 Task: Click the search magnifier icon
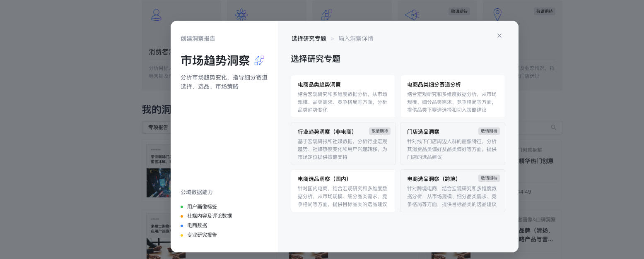(x=553, y=127)
